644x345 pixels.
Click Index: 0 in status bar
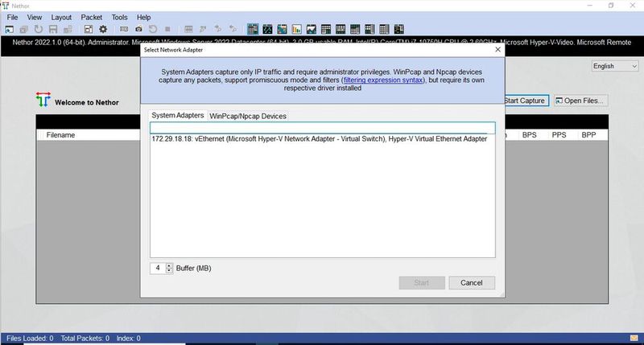click(x=128, y=339)
